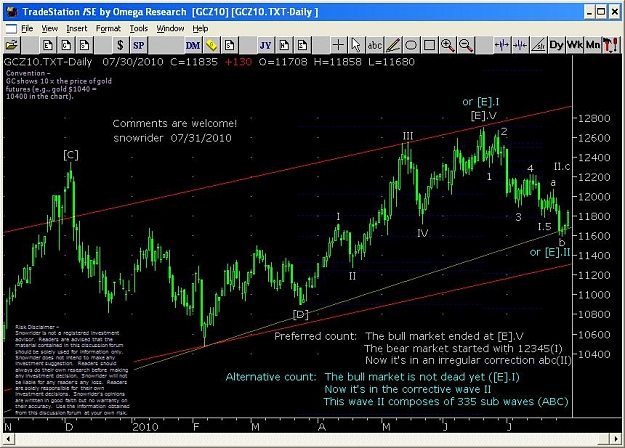Zoom out with the magnifier minus icon
625x448 pixels.
466,45
